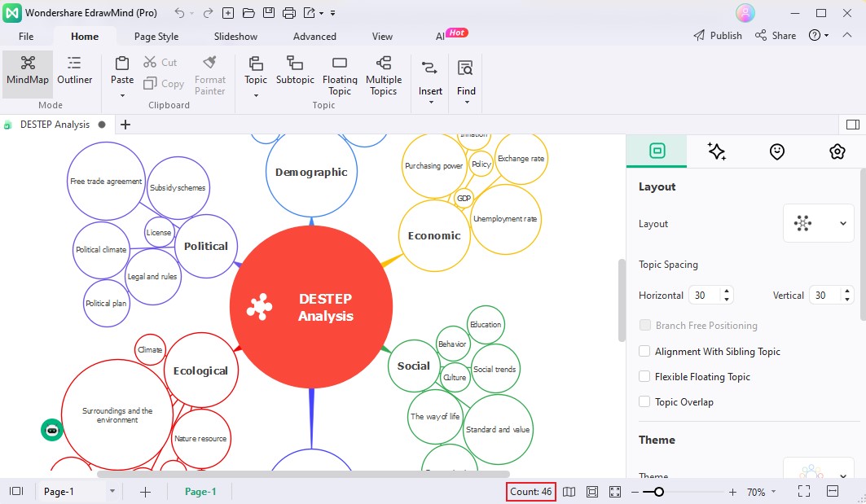Switch to Outliner mode
The height and width of the screenshot is (504, 866).
[75, 70]
